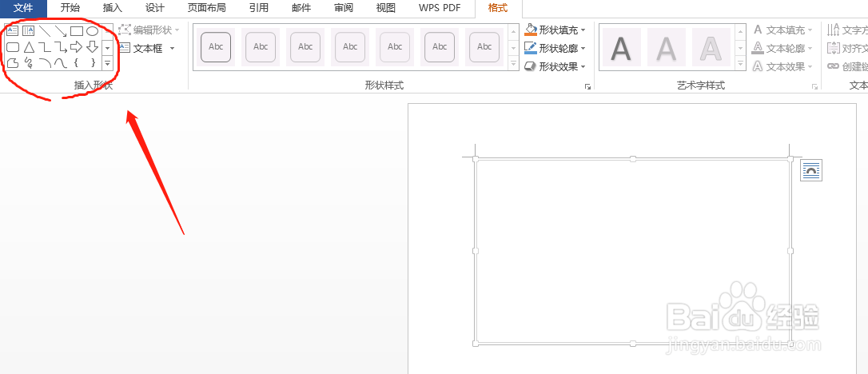Switch to the 审阅 tab

344,8
